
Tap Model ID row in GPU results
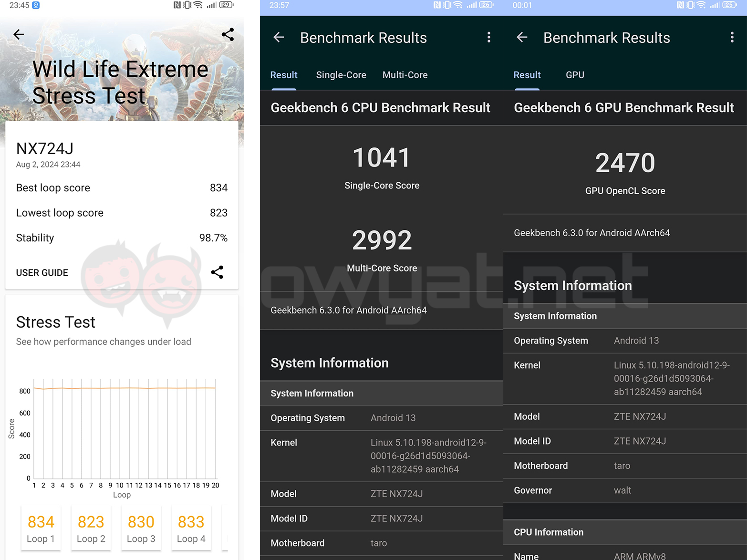(625, 441)
